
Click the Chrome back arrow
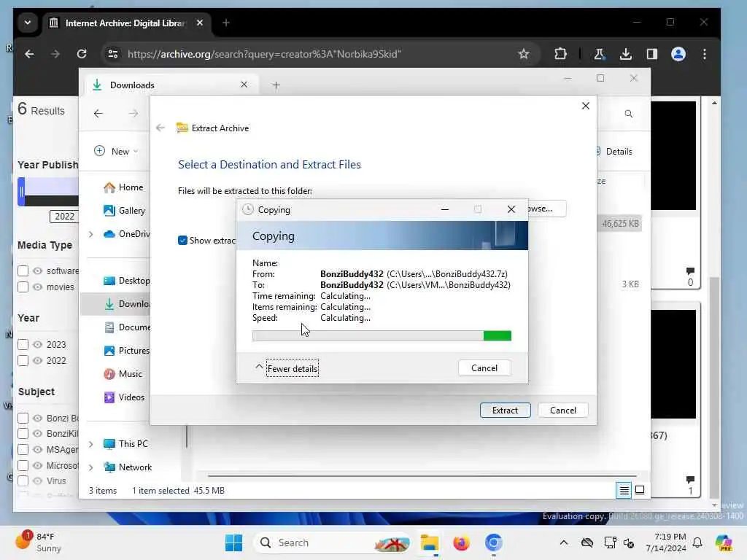[29, 54]
